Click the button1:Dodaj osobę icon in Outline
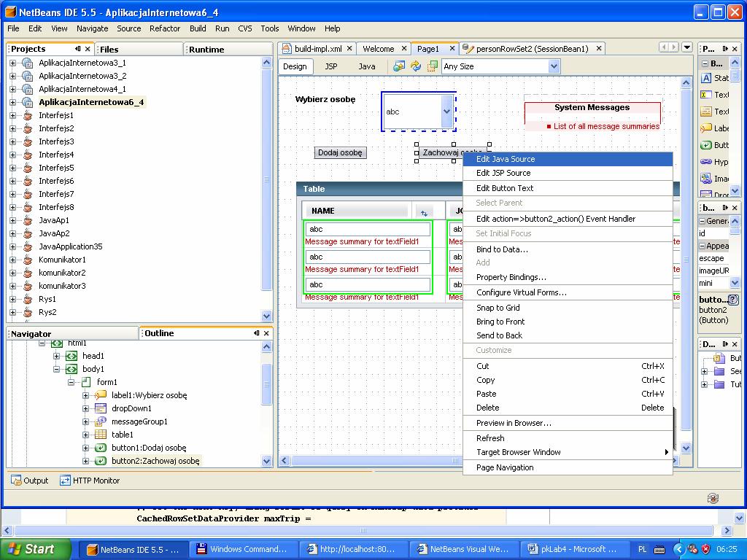 point(101,448)
